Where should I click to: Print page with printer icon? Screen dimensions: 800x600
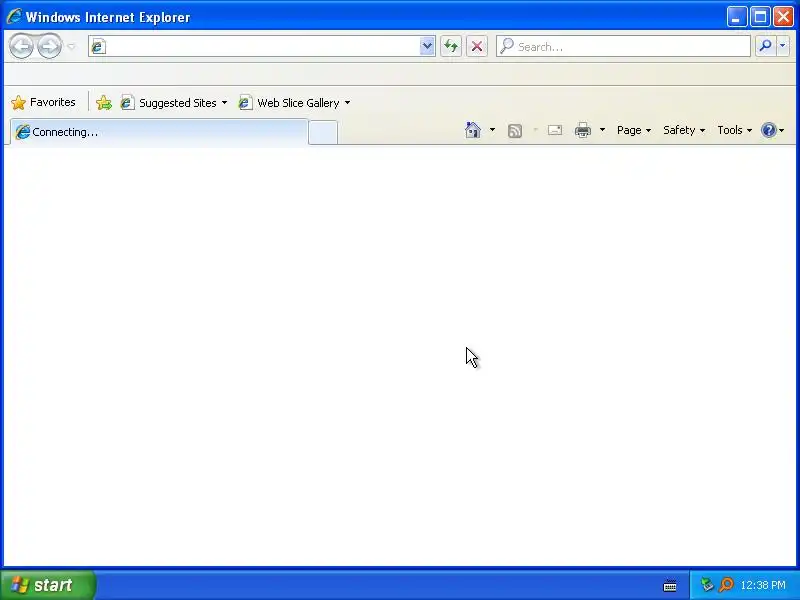point(583,130)
